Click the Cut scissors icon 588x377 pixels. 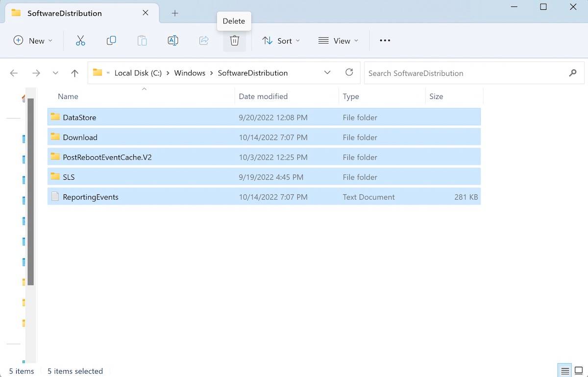tap(80, 41)
